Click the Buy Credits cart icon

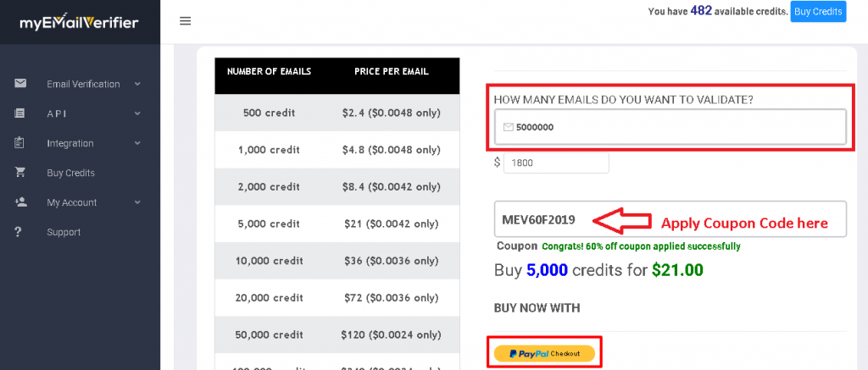20,173
